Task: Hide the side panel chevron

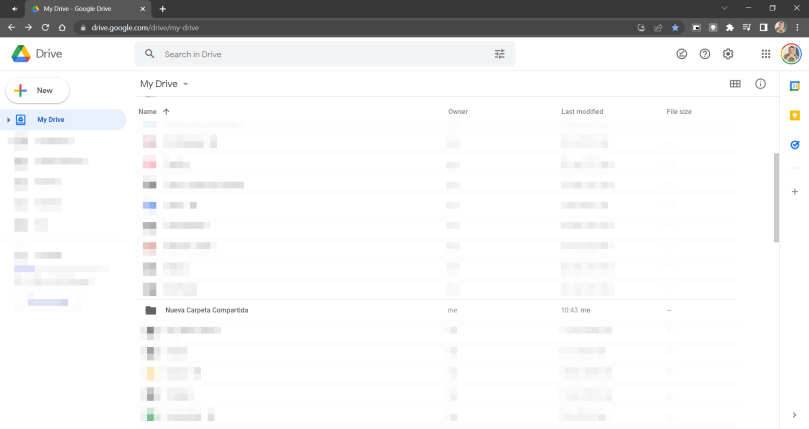Action: tap(794, 415)
